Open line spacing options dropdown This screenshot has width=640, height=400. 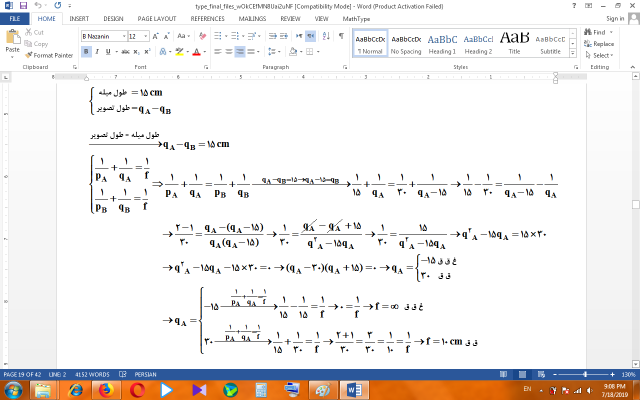click(x=274, y=52)
